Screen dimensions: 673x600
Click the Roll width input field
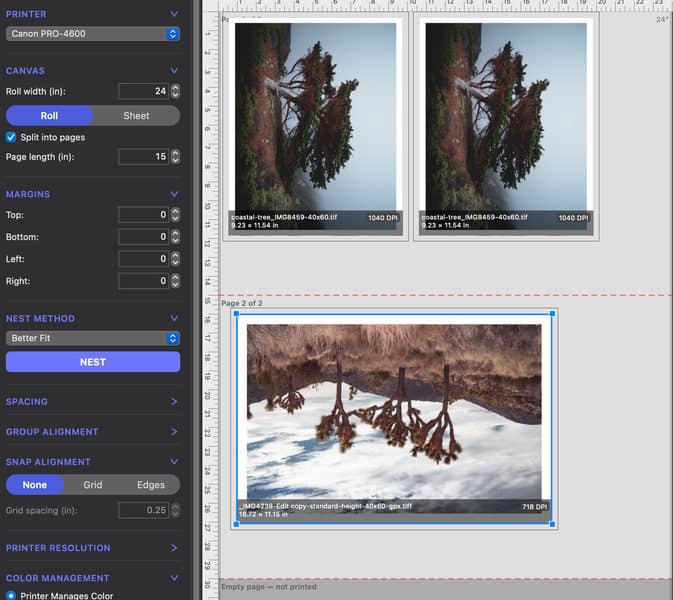[143, 91]
